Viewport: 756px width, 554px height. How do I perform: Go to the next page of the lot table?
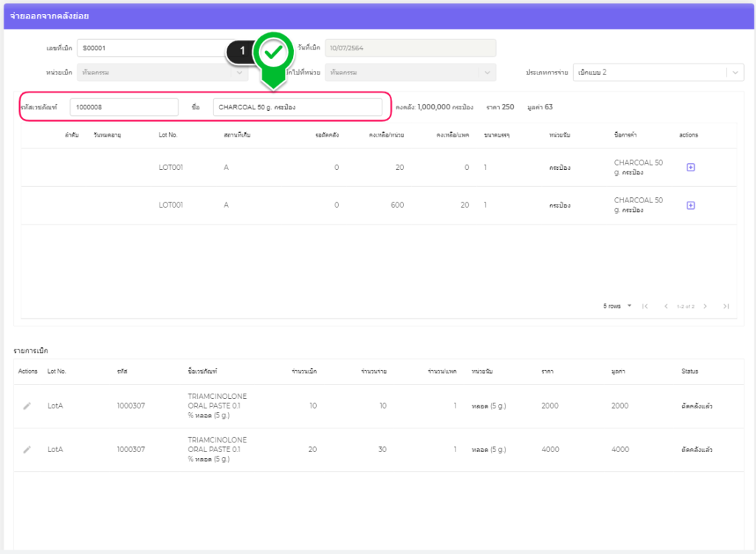click(x=705, y=306)
